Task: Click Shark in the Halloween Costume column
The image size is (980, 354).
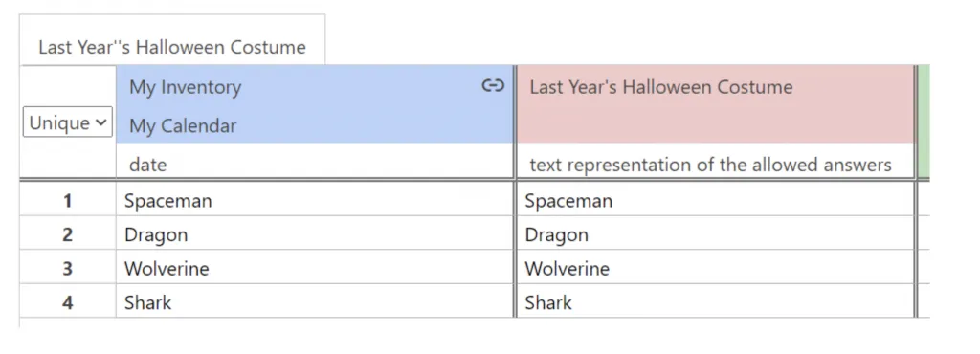Action: coord(715,302)
